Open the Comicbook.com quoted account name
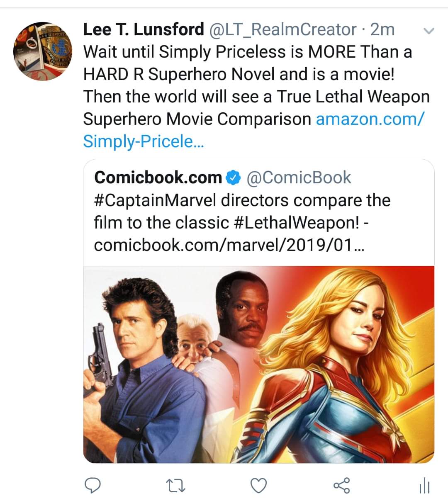Image resolution: width=448 pixels, height=501 pixels. point(158,178)
